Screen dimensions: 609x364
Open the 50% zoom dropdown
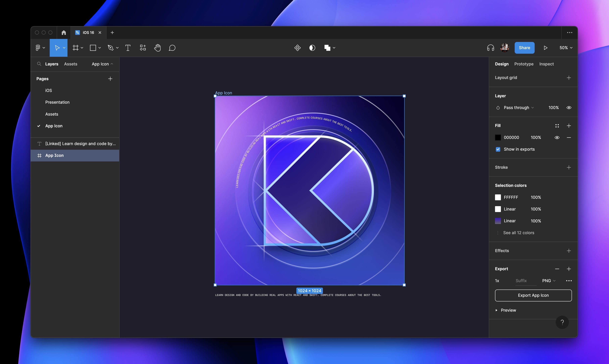(566, 48)
